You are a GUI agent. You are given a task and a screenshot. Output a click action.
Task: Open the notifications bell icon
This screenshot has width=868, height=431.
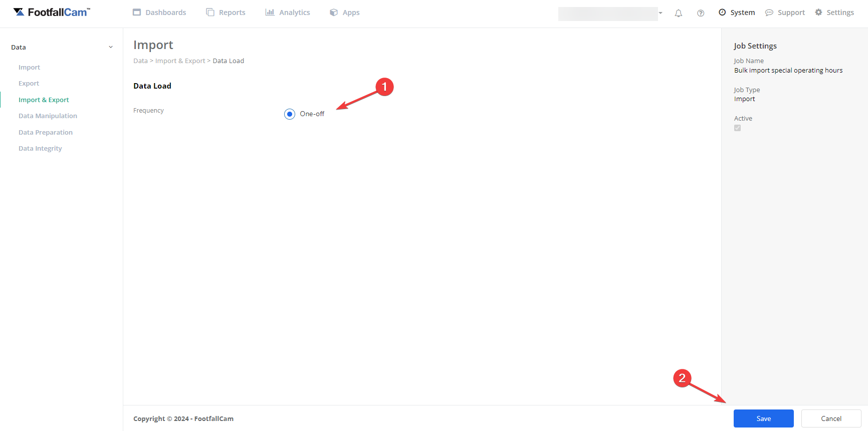pos(678,13)
